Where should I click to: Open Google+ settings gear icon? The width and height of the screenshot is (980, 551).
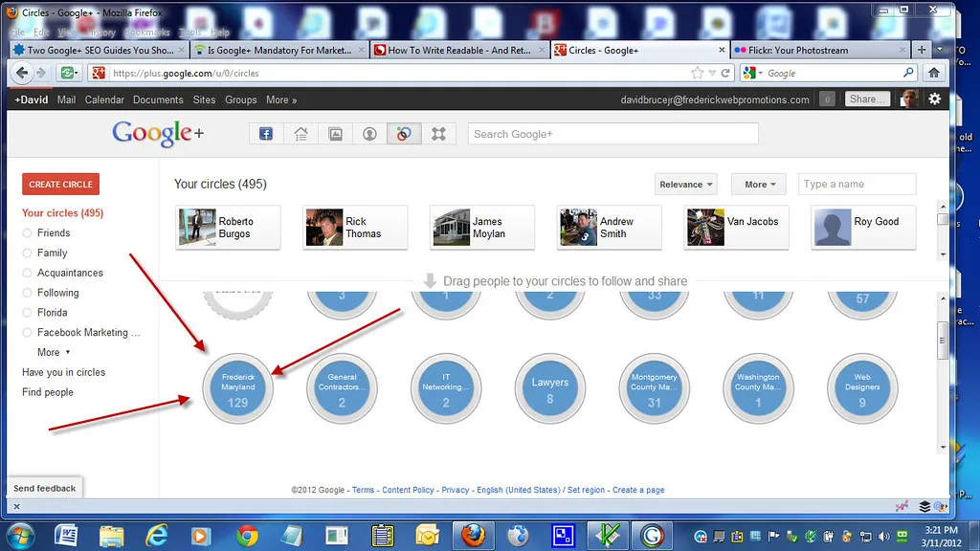click(x=934, y=99)
